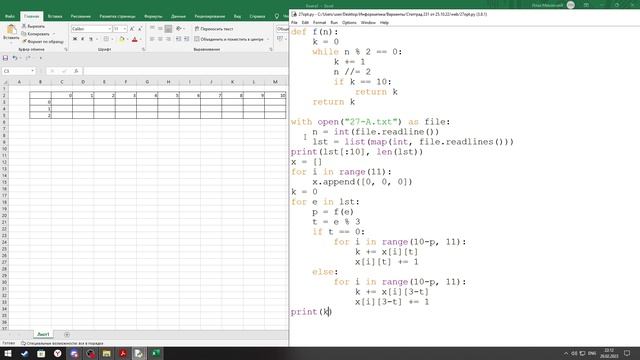The width and height of the screenshot is (640, 360).
Task: Click the align left icon
Action: tap(152, 39)
